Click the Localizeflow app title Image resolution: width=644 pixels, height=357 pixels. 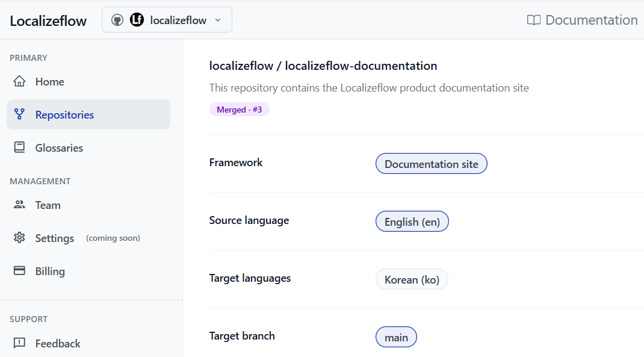48,20
